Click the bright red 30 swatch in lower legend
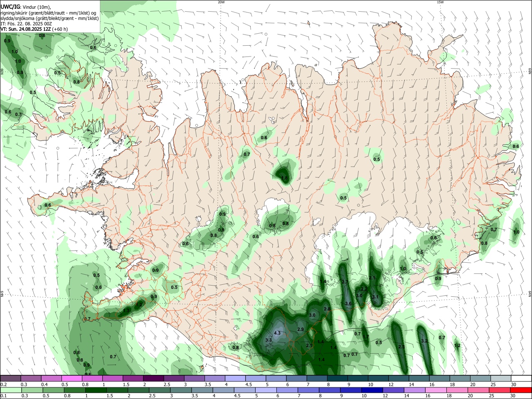 [521, 390]
